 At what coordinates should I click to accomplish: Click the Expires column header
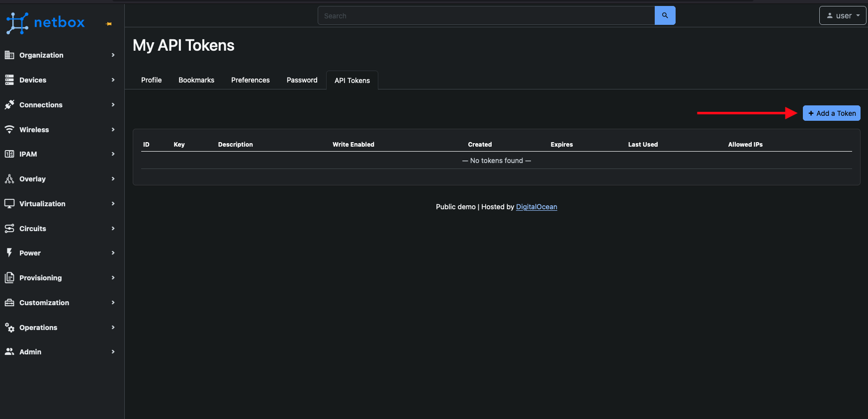pos(562,145)
